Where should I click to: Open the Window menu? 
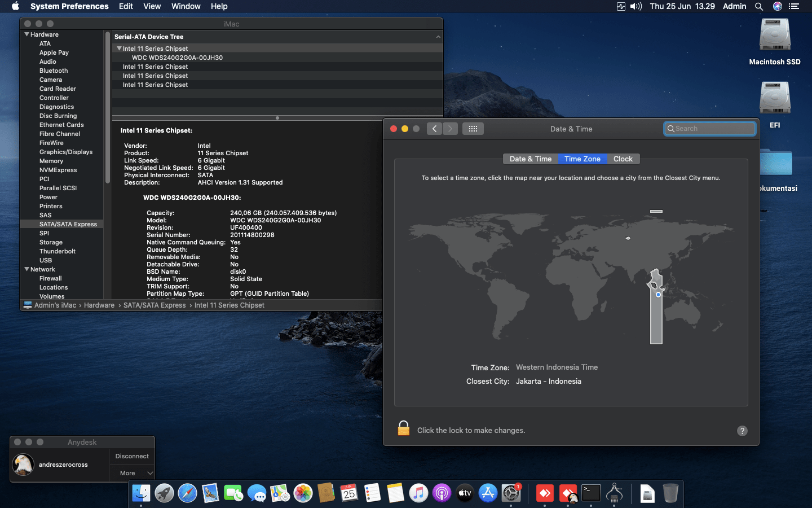pyautogui.click(x=186, y=6)
